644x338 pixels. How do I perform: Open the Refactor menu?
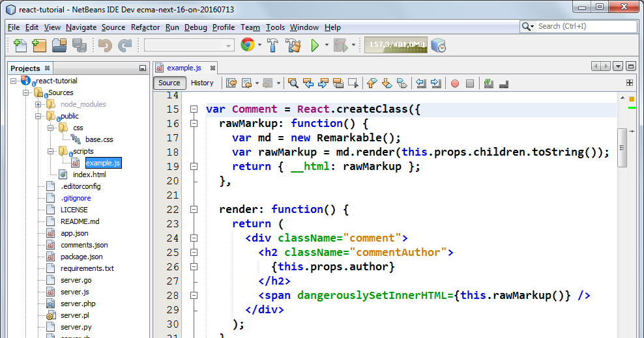(145, 27)
